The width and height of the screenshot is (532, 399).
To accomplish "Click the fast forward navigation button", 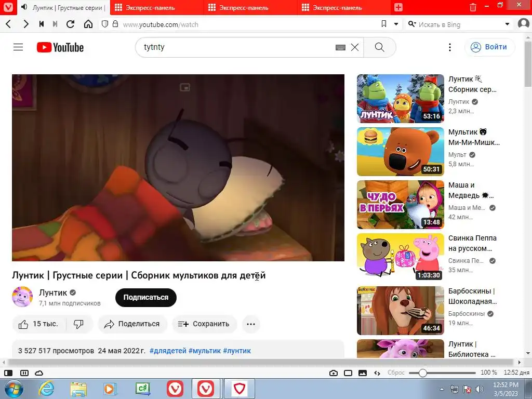I will [x=55, y=24].
